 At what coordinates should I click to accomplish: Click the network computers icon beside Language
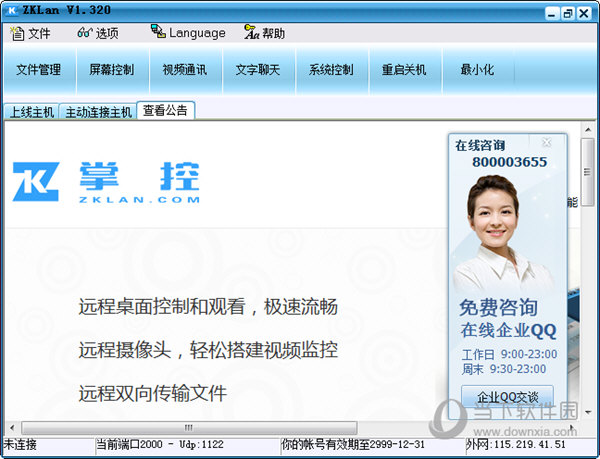[158, 31]
